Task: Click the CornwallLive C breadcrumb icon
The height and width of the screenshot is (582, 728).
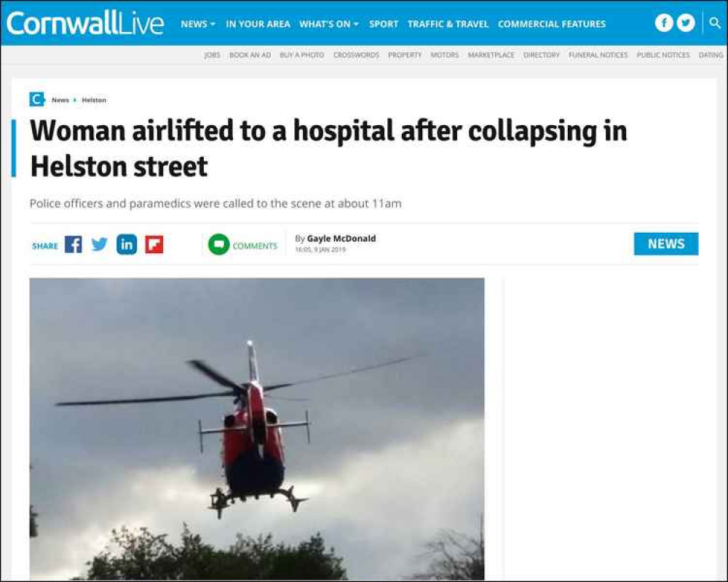Action: coord(36,100)
